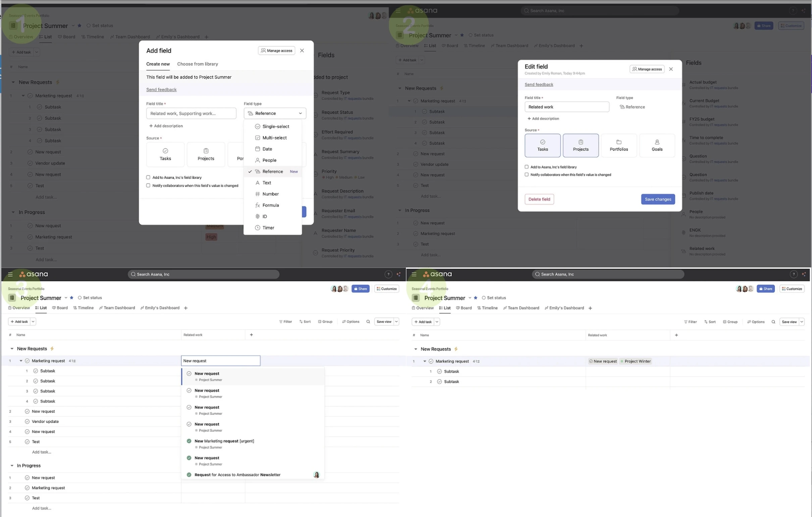Collapse the New Requests section
Screen dimensions: 812x517
pos(13,82)
